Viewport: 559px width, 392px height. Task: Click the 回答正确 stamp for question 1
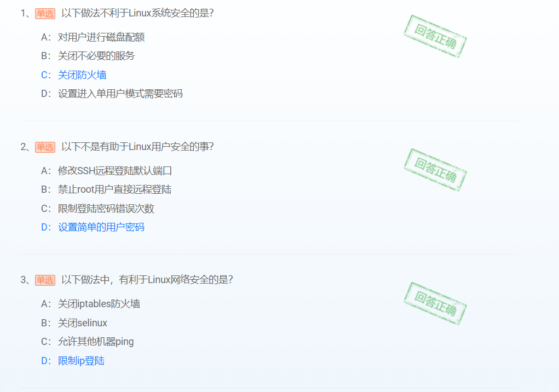[x=435, y=36]
